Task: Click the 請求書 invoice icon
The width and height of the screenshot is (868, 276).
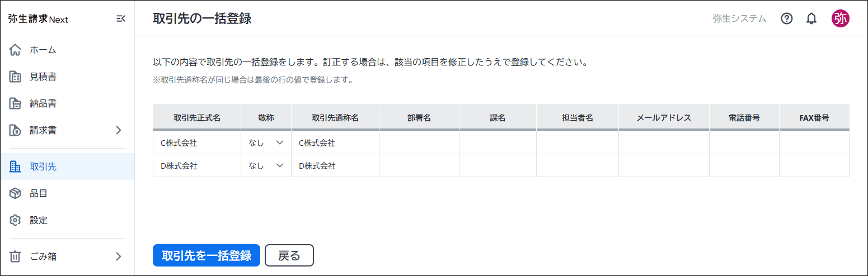Action: (16, 130)
